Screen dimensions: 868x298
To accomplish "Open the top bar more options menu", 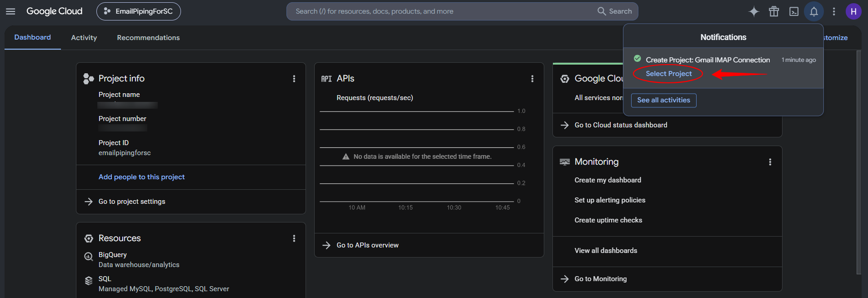I will click(x=834, y=11).
